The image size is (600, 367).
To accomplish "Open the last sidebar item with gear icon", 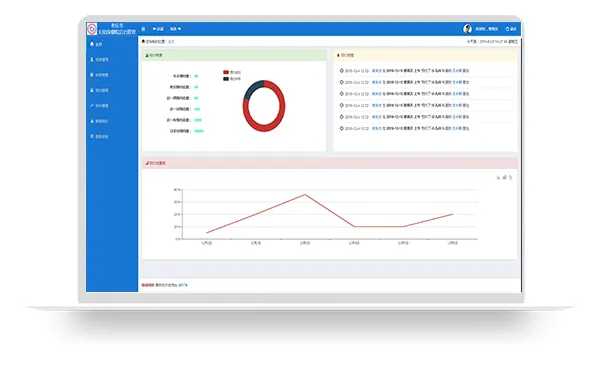I will (99, 136).
